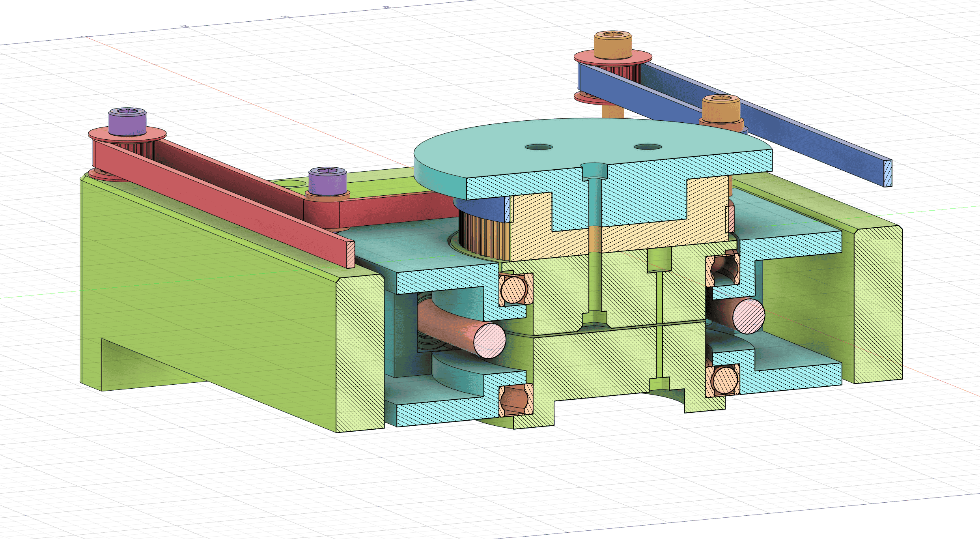Select the right hole in teal top plate
980x539 pixels.
(648, 147)
